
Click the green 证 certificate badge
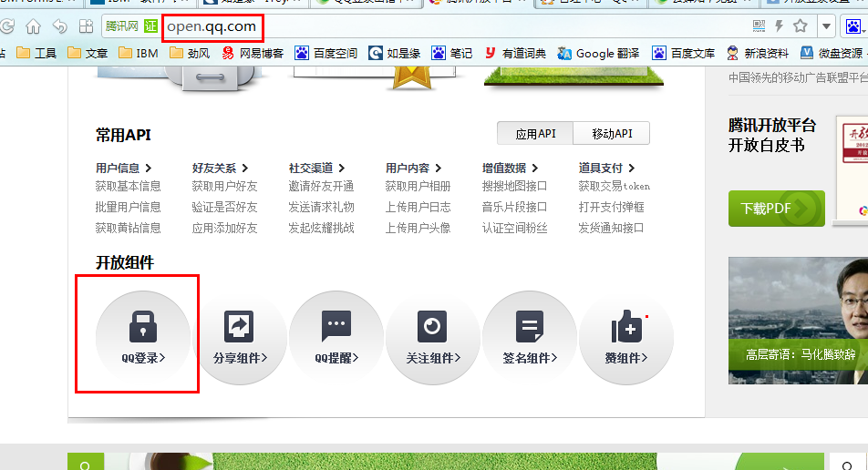[x=150, y=26]
